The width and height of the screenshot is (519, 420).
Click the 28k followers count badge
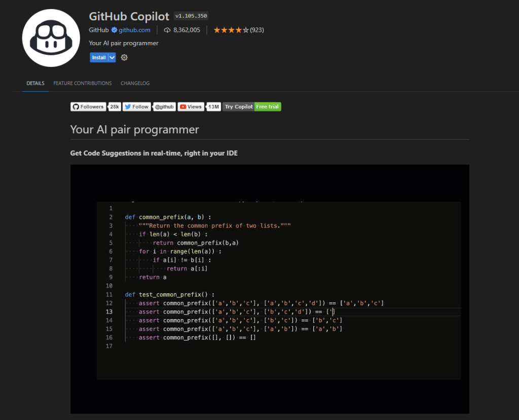click(x=115, y=107)
